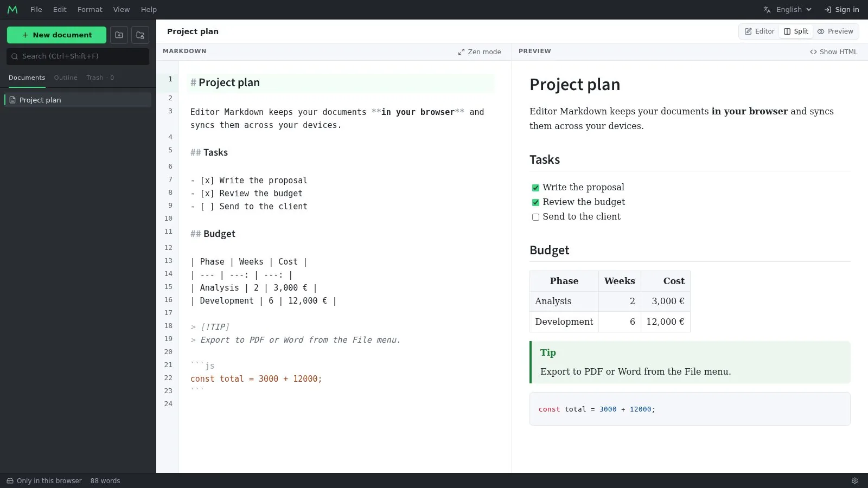
Task: Switch to Editor-only view
Action: click(x=759, y=31)
